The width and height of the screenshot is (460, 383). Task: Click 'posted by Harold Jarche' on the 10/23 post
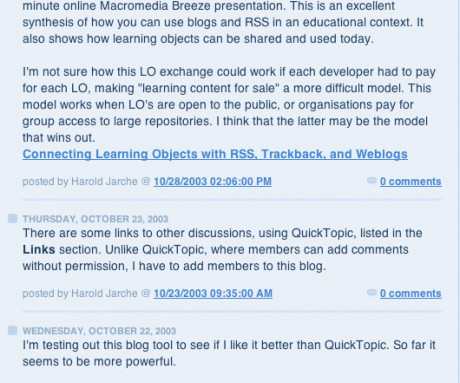(x=80, y=294)
